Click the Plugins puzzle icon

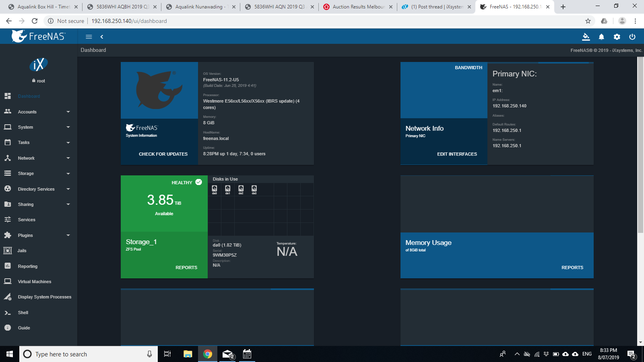(8, 235)
